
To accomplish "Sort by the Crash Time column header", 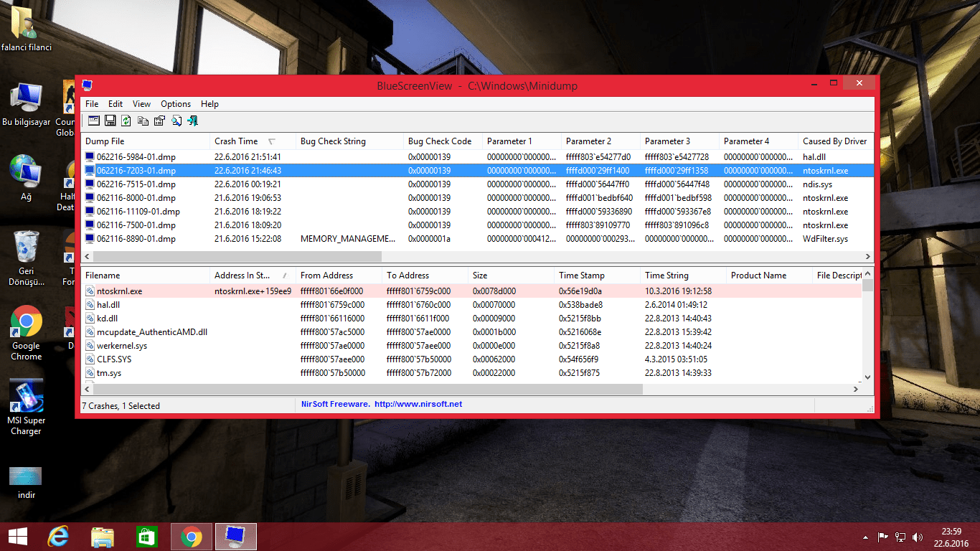I will [x=253, y=141].
